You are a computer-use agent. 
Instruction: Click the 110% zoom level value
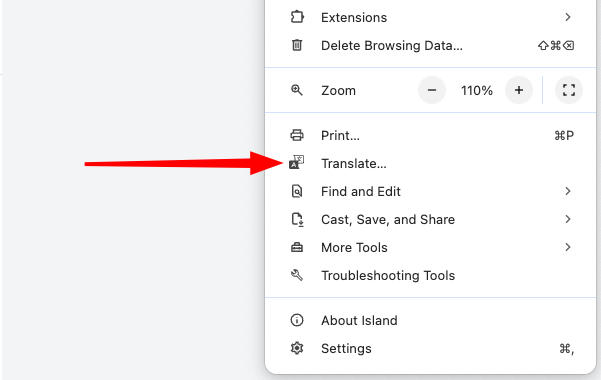476,90
